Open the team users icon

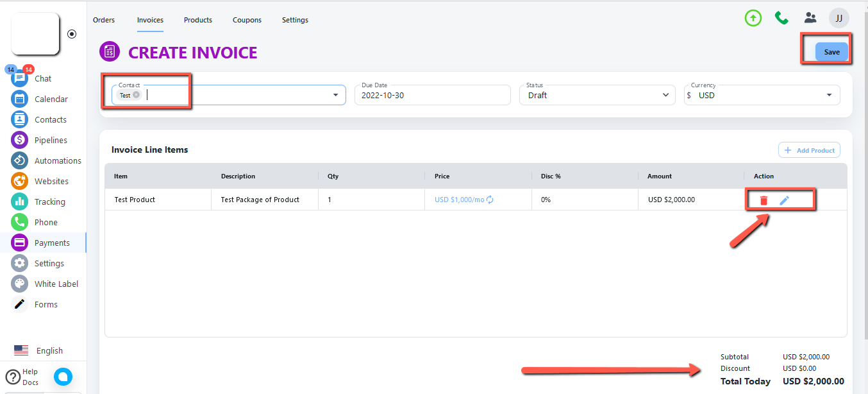(x=811, y=18)
